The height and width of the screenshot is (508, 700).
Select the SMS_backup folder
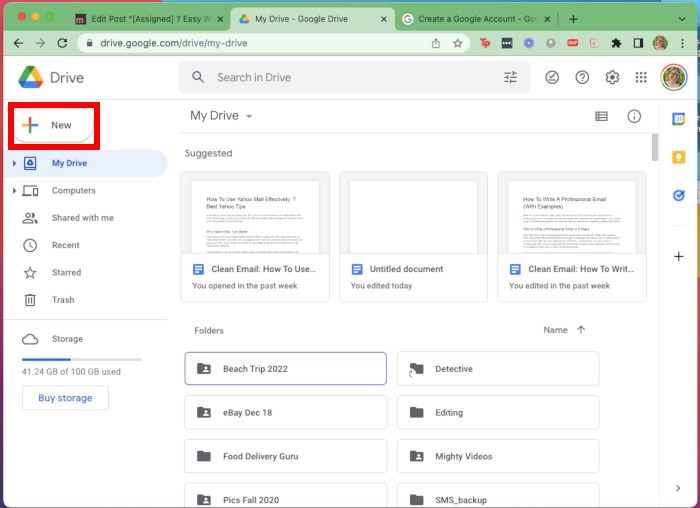point(498,496)
